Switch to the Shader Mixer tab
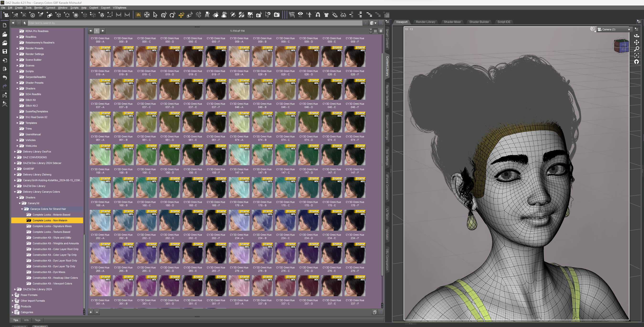 tap(452, 22)
